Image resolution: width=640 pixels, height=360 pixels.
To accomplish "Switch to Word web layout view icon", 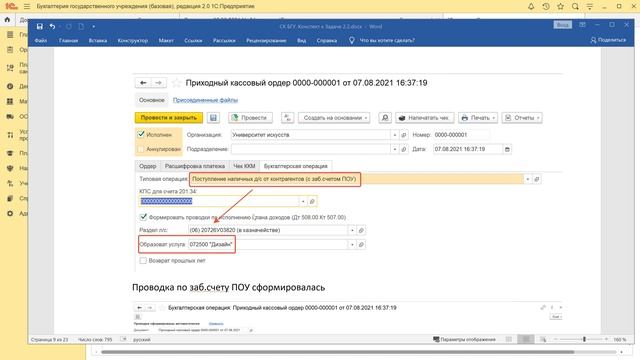I will point(543,339).
